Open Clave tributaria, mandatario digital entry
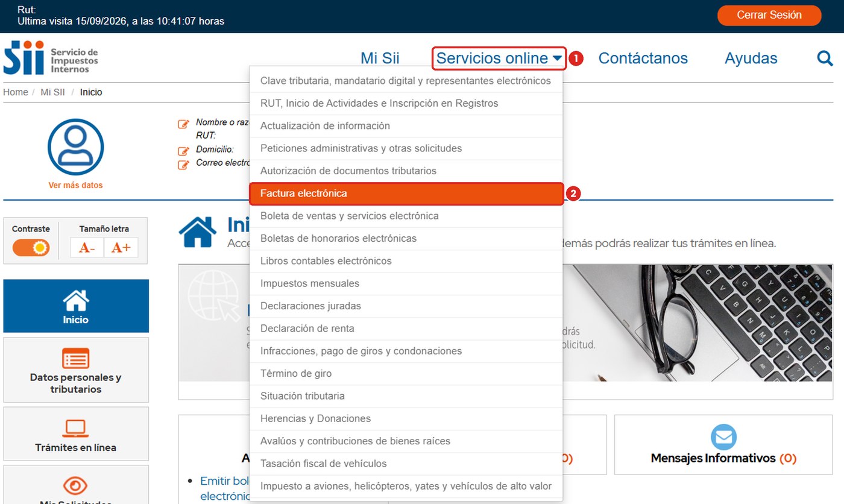 [x=406, y=81]
